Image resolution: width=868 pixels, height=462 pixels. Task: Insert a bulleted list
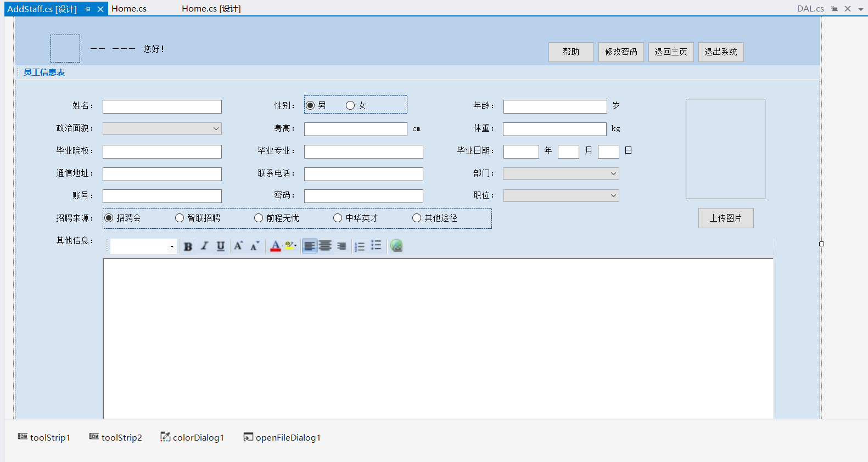[376, 245]
